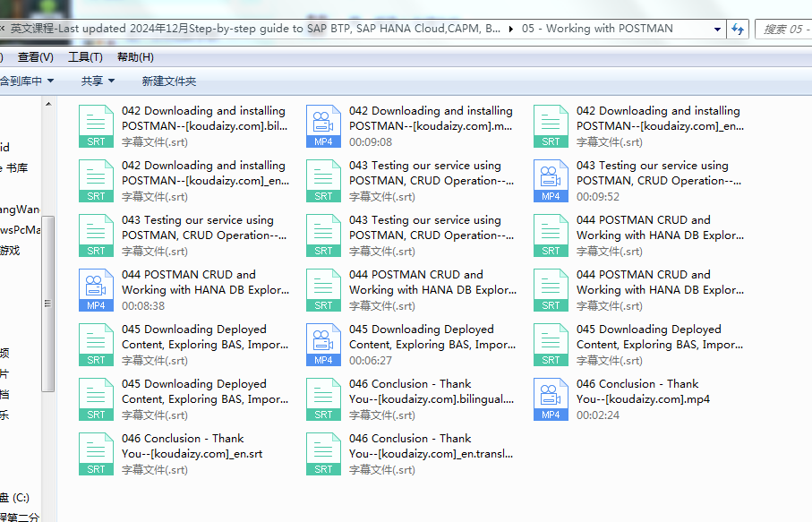Click the navigation pane vertical scrollbar

coord(49,304)
